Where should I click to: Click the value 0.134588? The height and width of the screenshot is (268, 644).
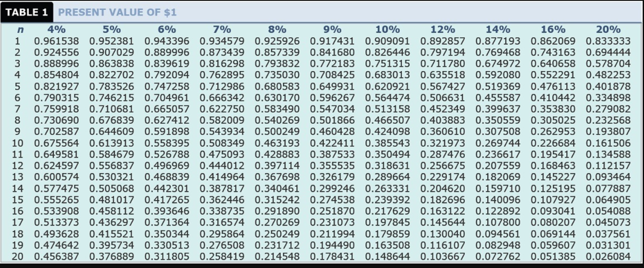click(608, 154)
